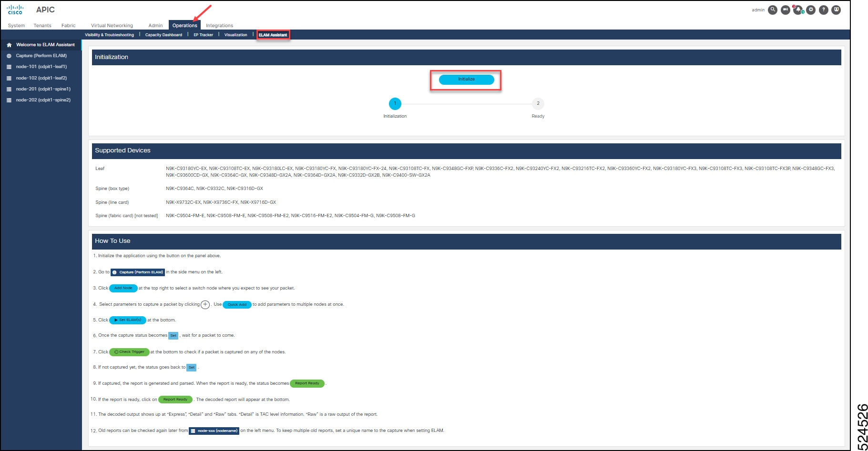Open the search magnifier icon
868x451 pixels.
773,10
